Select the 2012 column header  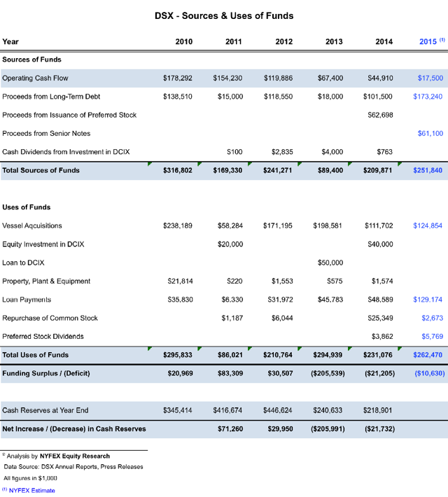[x=283, y=41]
